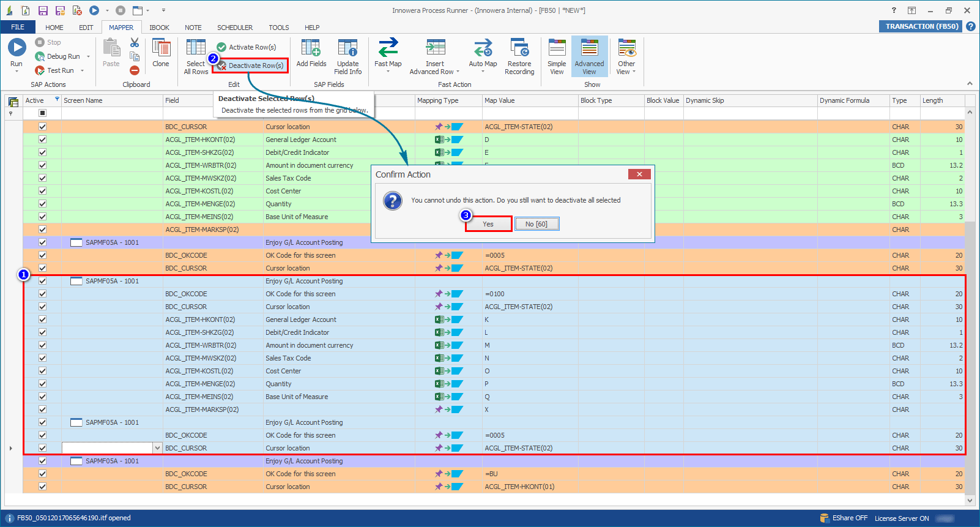Viewport: 980px width, 527px height.
Task: Open the Run button dropdown arrow
Action: [x=17, y=72]
